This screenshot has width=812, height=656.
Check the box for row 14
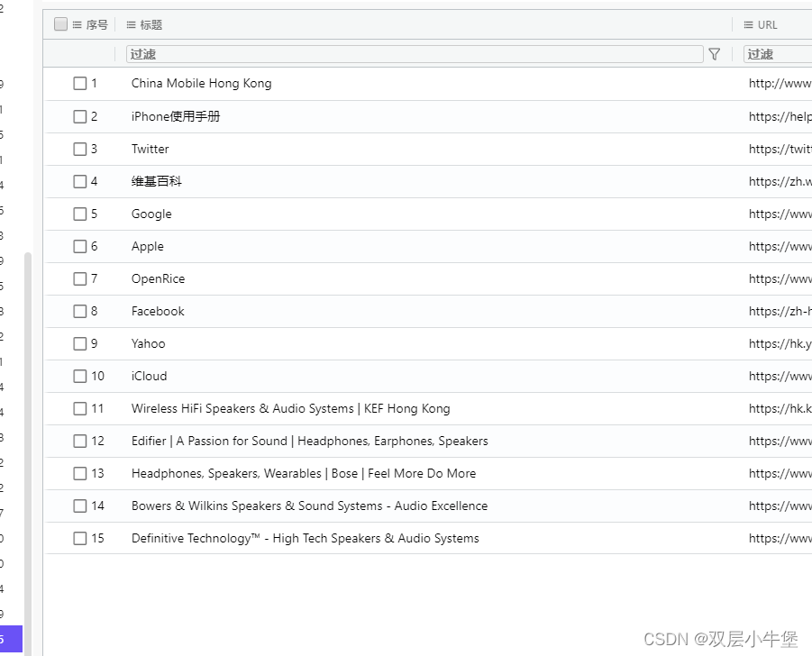click(x=79, y=506)
